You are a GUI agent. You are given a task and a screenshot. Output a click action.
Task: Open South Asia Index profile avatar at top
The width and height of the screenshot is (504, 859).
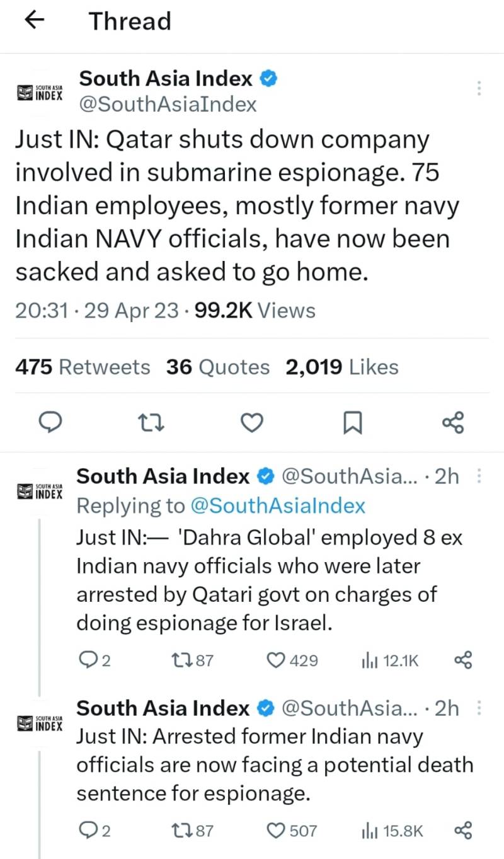[39, 92]
